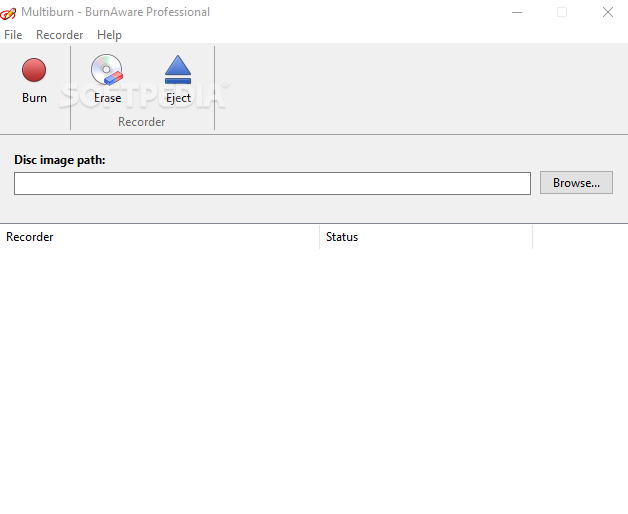Click the BurnAware app icon in the title bar
628x514 pixels.
pos(8,13)
